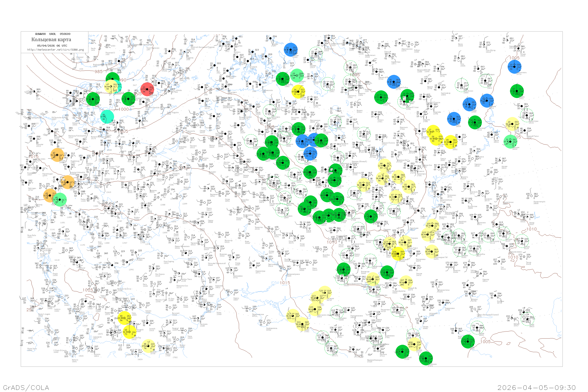Click the turquoise snow station near Malmo

[x=107, y=117]
